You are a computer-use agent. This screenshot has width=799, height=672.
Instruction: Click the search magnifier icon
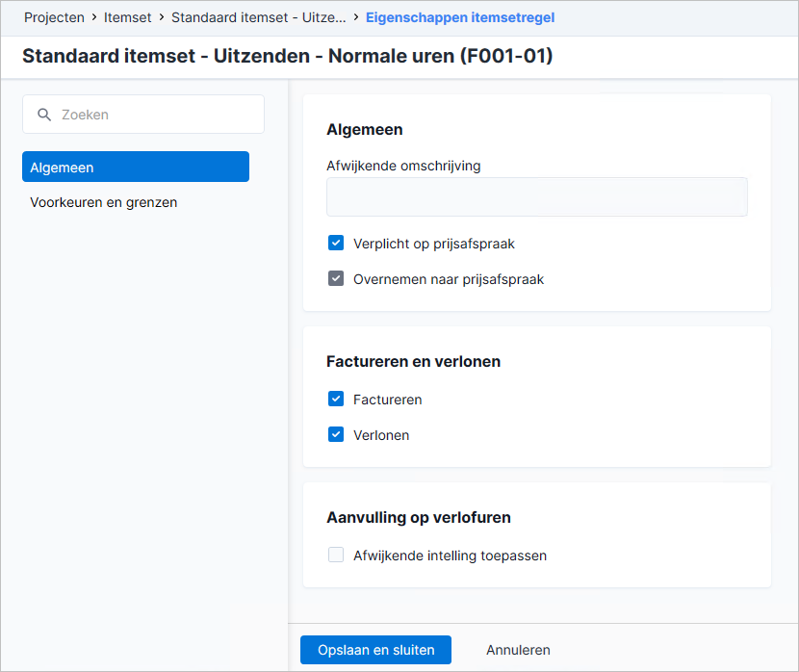click(x=44, y=115)
